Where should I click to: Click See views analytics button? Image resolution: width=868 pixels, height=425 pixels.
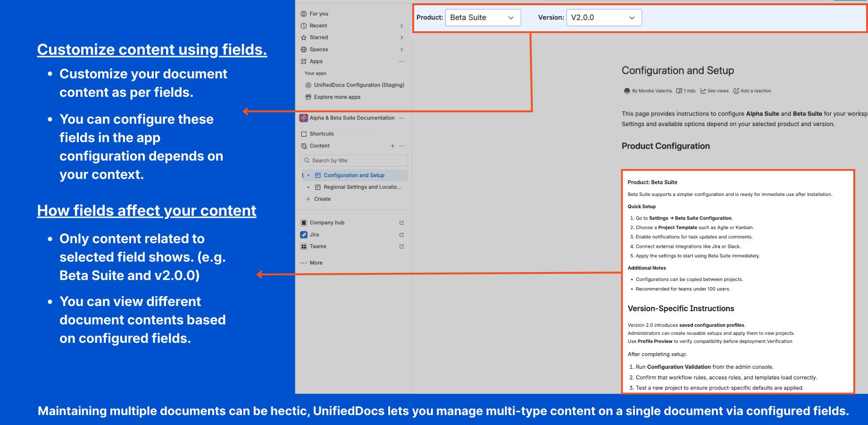click(x=715, y=91)
